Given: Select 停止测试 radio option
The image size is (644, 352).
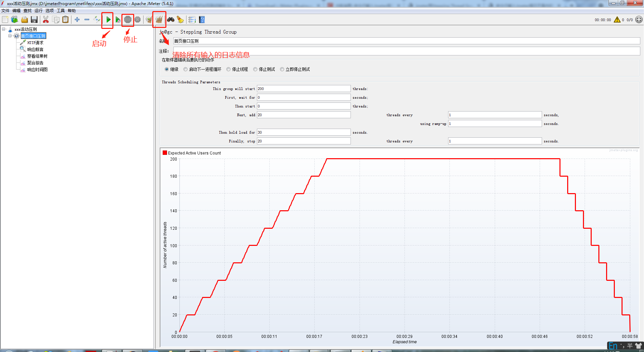Looking at the screenshot, I should [255, 69].
